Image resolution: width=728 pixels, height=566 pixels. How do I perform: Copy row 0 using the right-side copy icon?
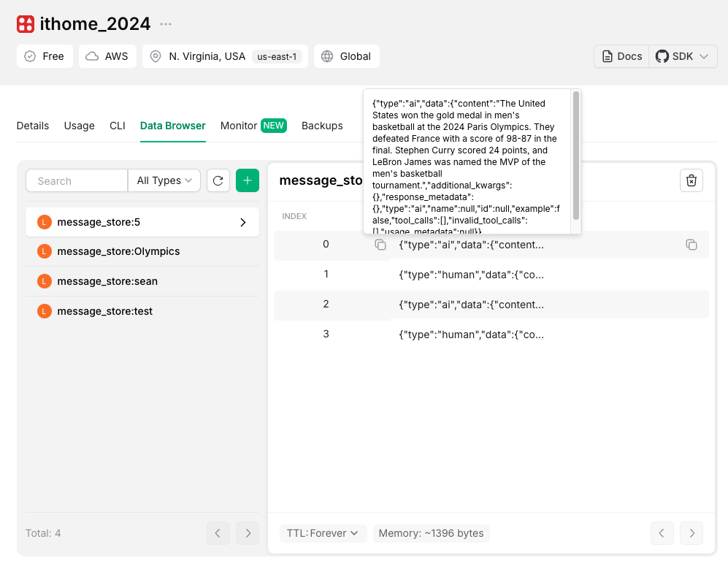691,245
